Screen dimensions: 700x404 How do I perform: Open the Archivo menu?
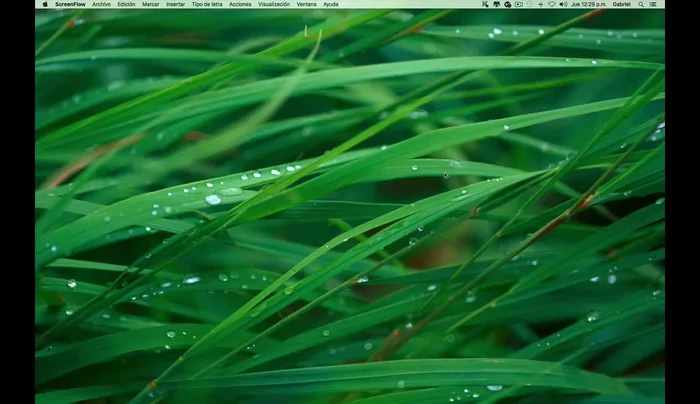pyautogui.click(x=102, y=4)
